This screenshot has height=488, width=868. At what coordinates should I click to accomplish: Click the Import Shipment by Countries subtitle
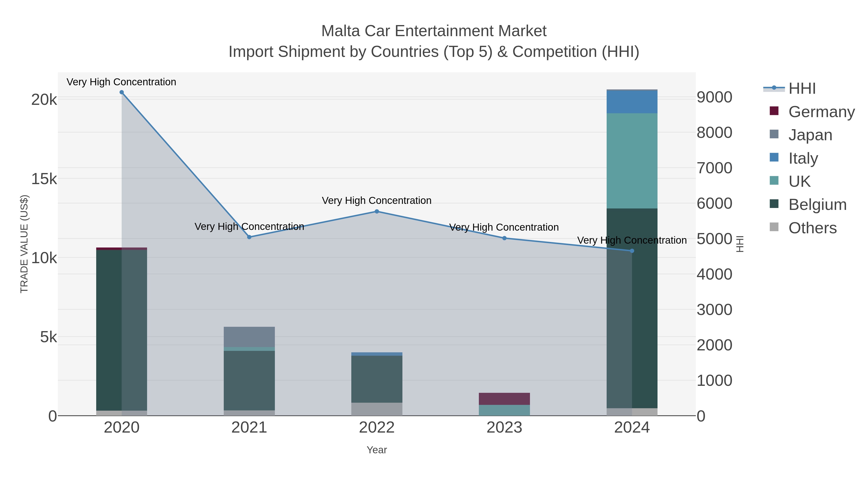coord(434,52)
